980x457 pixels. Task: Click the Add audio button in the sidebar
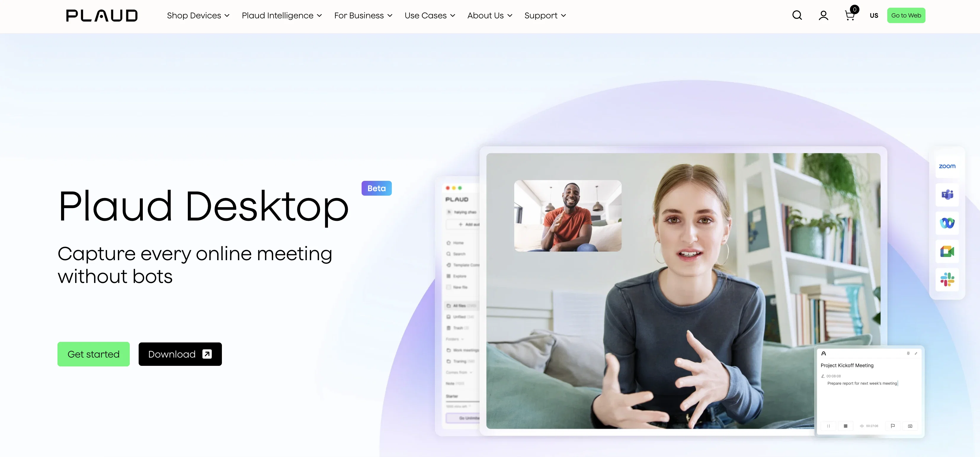(x=463, y=224)
